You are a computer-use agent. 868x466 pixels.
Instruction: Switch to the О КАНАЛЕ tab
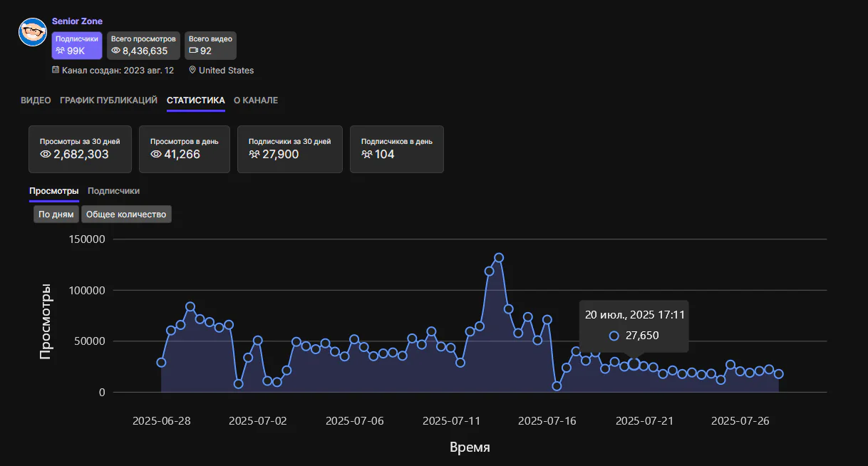point(256,100)
